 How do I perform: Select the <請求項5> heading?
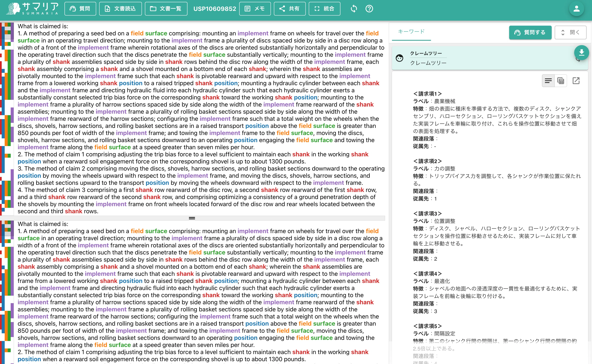[x=427, y=326]
